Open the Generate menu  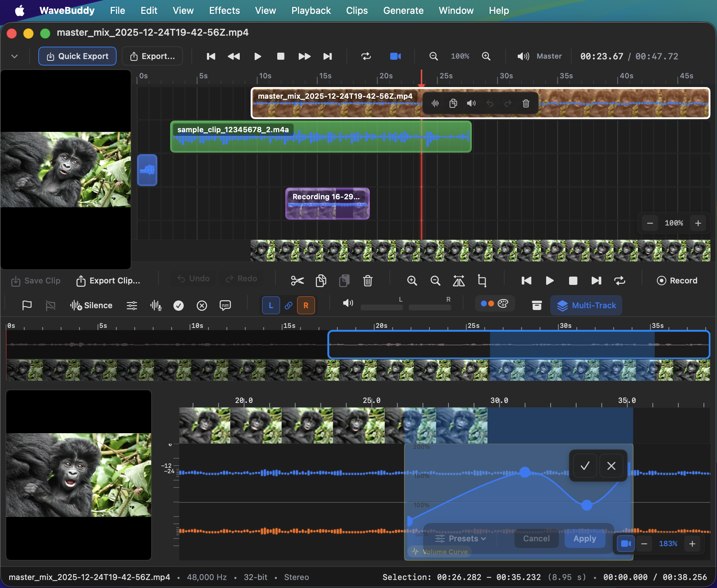point(403,11)
